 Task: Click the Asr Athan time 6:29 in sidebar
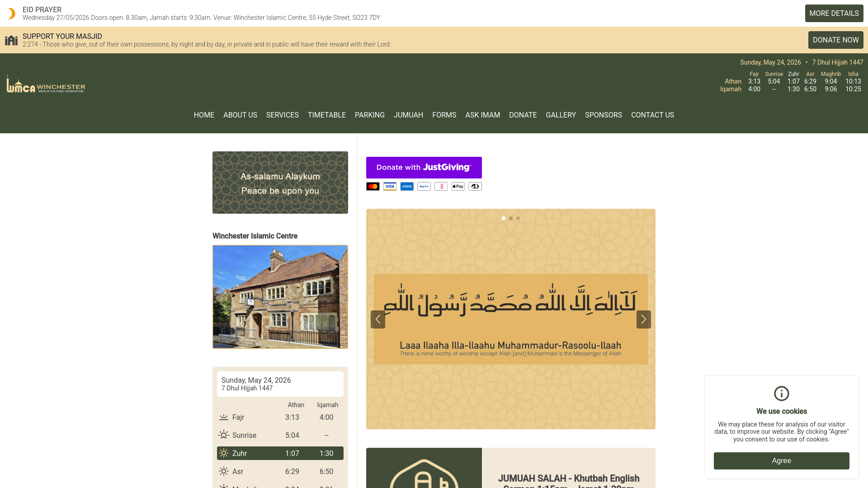[x=292, y=472]
